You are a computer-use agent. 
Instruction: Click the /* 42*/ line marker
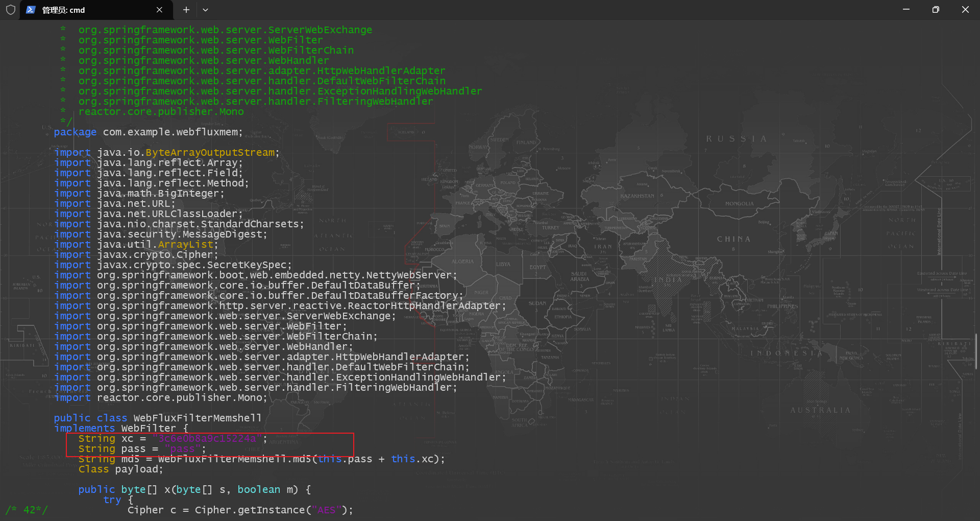point(27,510)
